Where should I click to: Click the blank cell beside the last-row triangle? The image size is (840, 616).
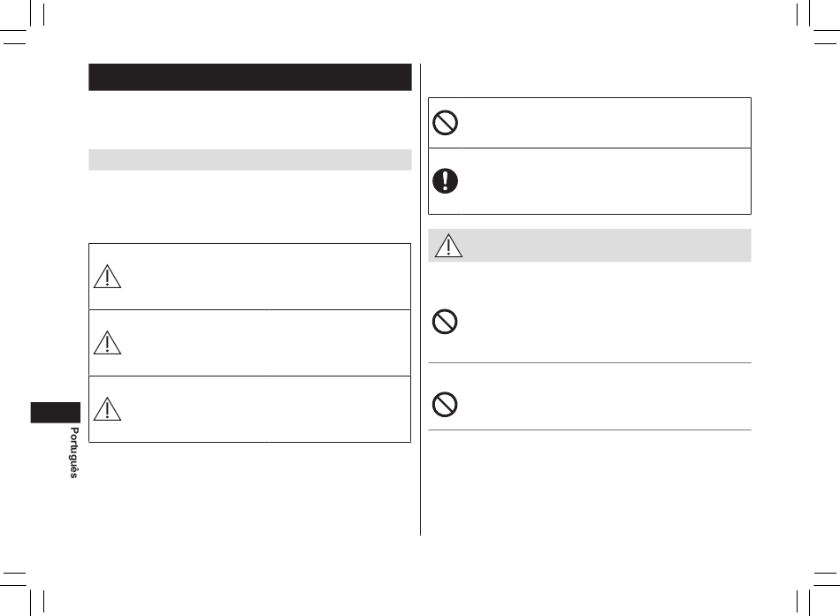tap(268, 409)
